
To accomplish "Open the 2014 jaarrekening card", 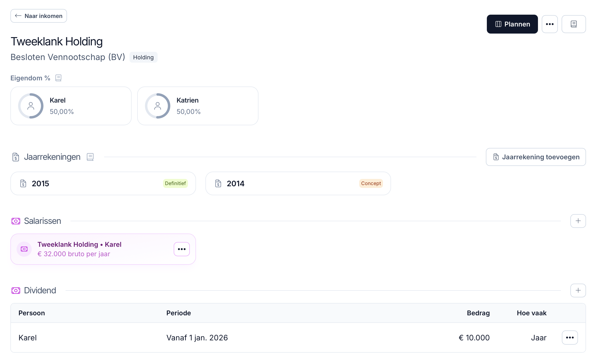I will point(298,184).
